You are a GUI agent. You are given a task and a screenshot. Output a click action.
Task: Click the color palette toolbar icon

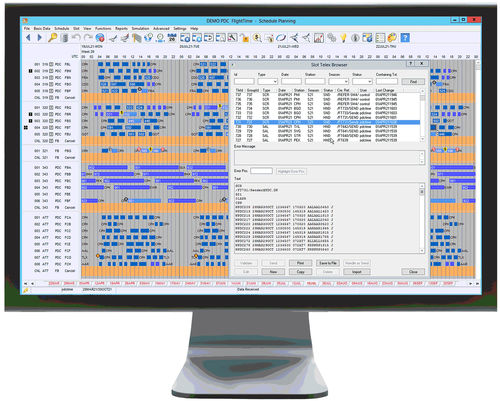392,38
